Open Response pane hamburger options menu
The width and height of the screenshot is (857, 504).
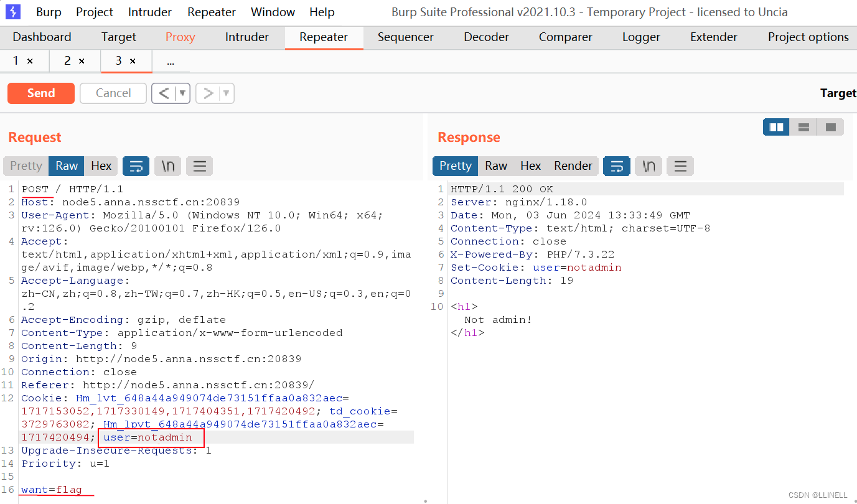pos(680,166)
